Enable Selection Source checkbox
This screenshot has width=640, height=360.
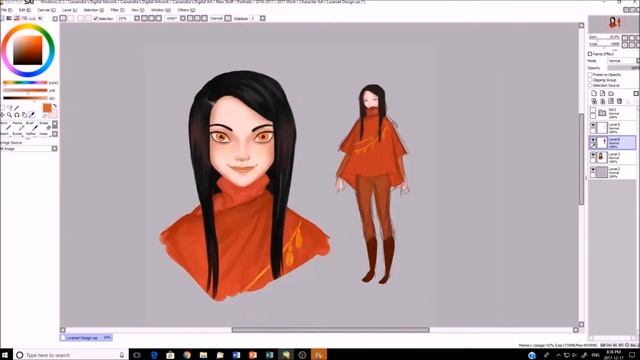[590, 85]
